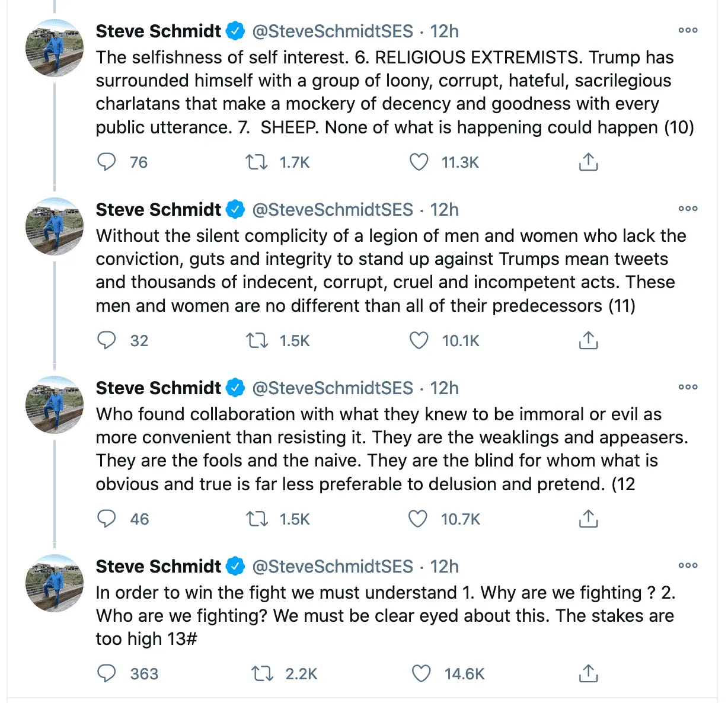Retweet the tweet with 2.2K retweets
Viewport: 728px width, 703px height.
click(262, 673)
